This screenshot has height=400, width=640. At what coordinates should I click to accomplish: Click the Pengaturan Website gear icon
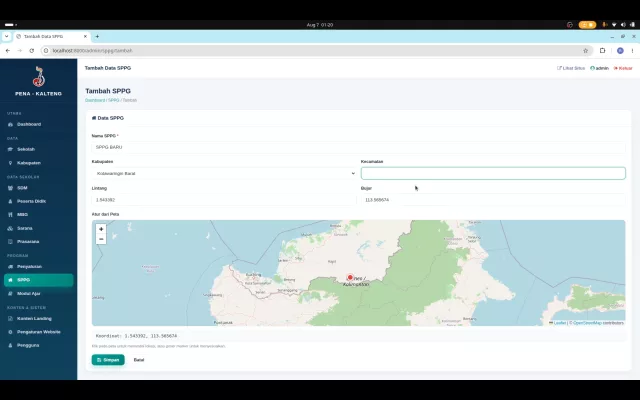pos(10,332)
